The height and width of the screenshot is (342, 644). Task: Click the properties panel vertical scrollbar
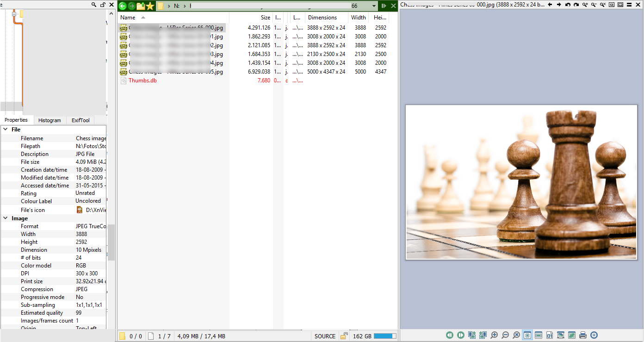click(x=111, y=242)
